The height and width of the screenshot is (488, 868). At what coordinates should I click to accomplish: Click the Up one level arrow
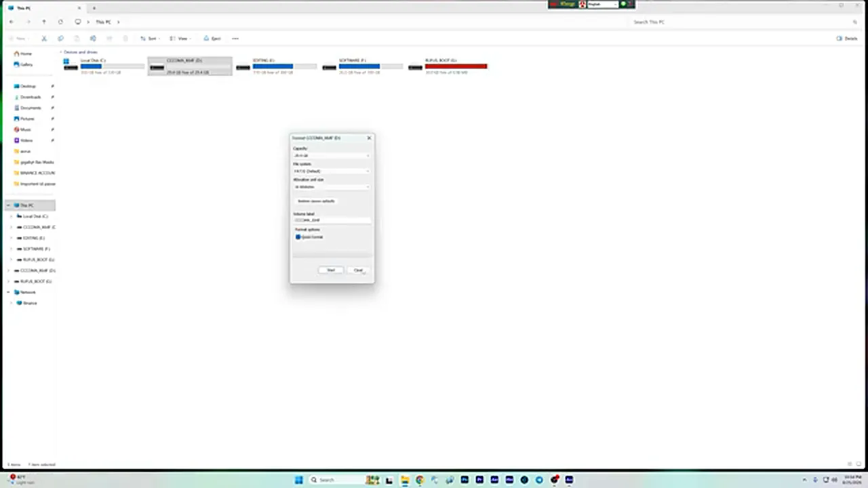(x=43, y=22)
